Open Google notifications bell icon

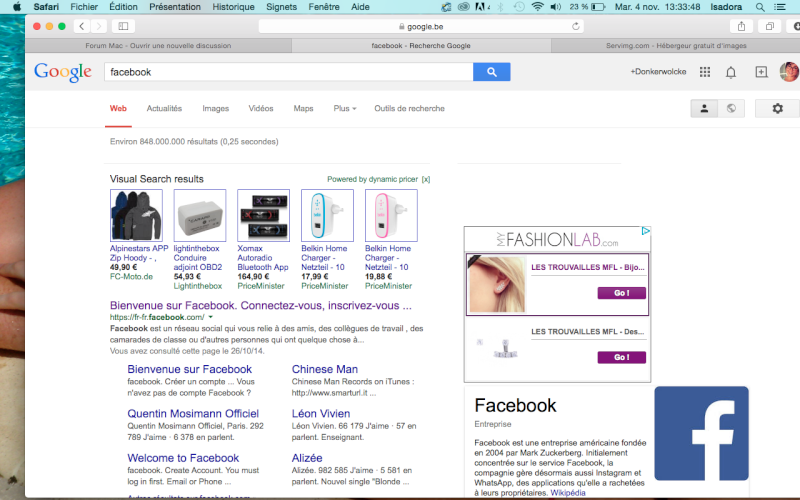coord(731,72)
